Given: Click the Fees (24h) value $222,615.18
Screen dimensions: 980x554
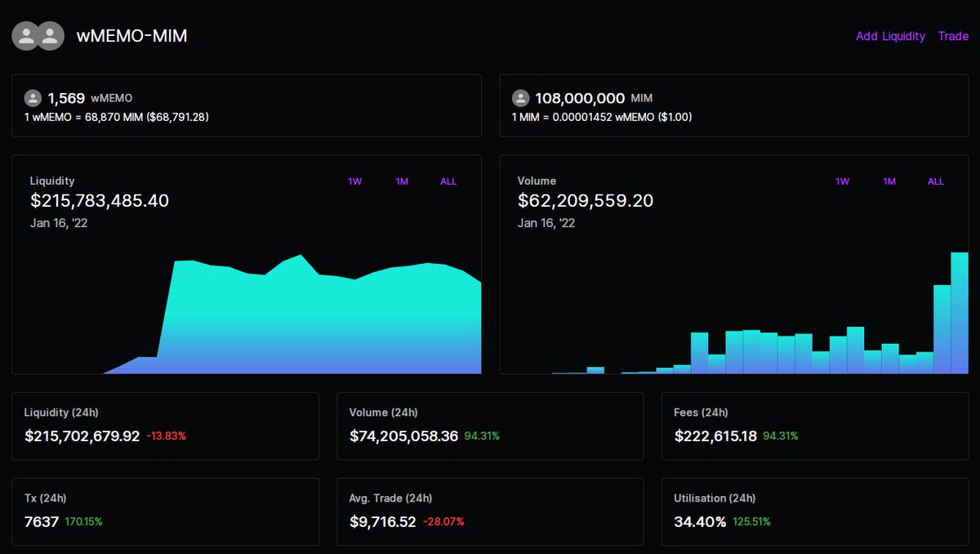Looking at the screenshot, I should 715,436.
